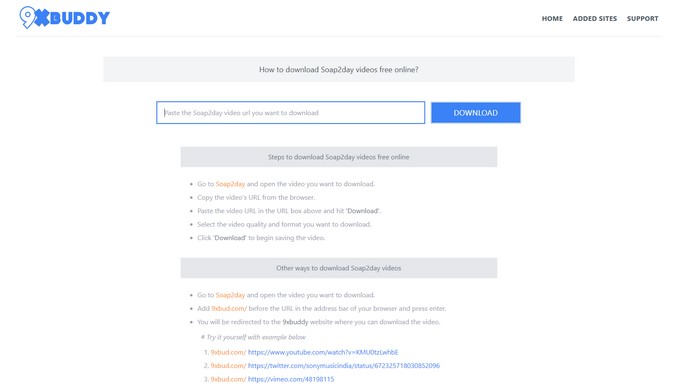Follow the Soap2day link under Other ways
Screen dimensions: 699x391
tap(230, 295)
